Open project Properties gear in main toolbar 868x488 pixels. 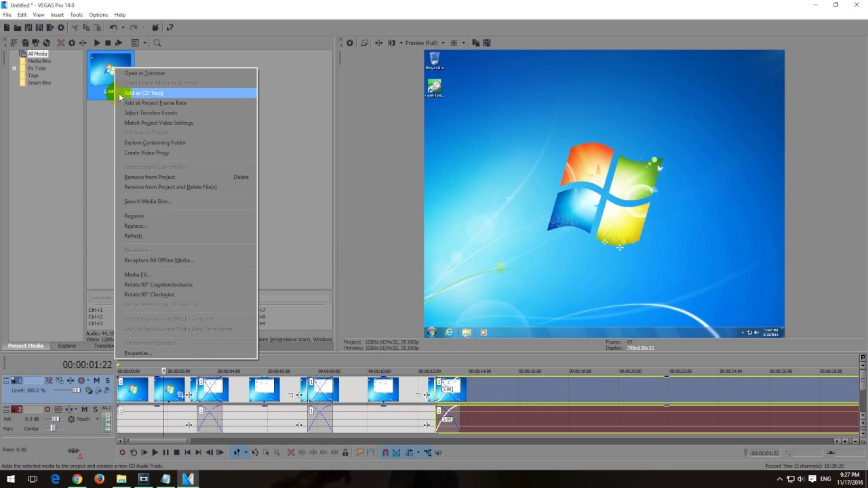(x=61, y=28)
